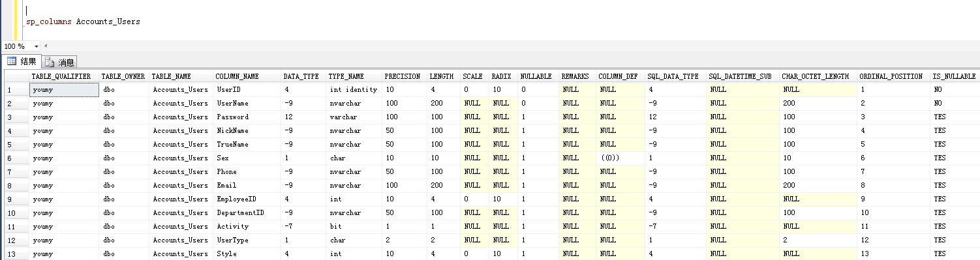This screenshot has width=980, height=260.
Task: Select the RADIX column header
Action: (503, 76)
